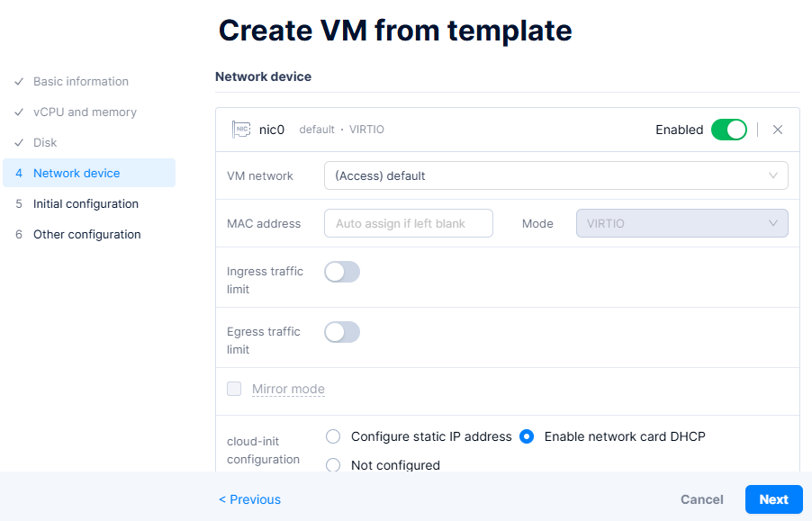Click the vCPU and memory checkmark icon
The width and height of the screenshot is (812, 521).
tap(19, 112)
